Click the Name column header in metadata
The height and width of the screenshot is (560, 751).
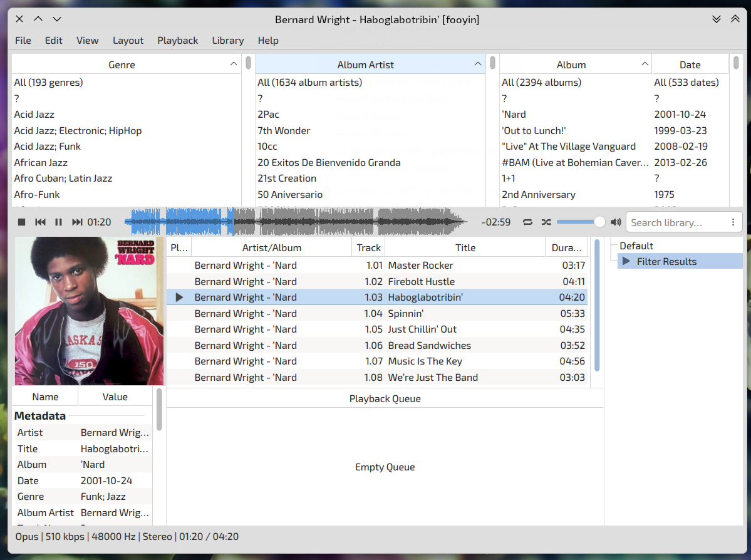click(46, 397)
